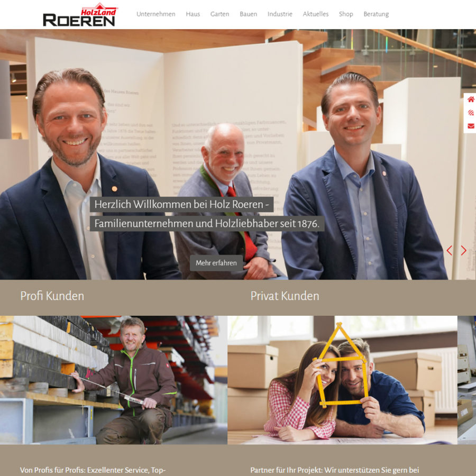
Task: Click the Mehr erfahren button
Action: coord(216,263)
